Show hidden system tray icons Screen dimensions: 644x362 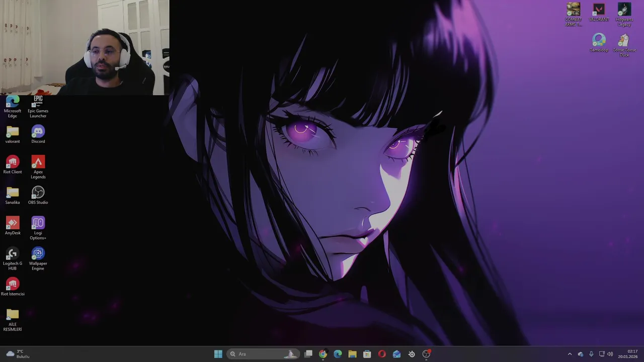[x=570, y=354]
